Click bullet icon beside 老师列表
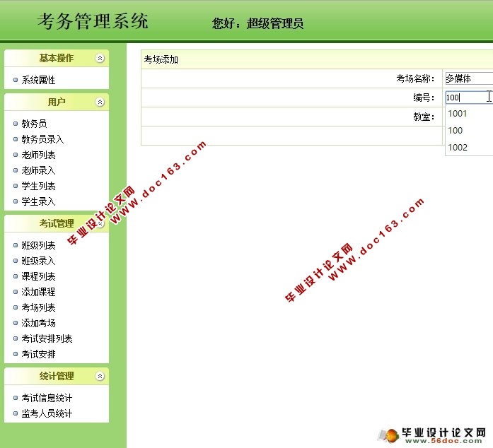This screenshot has width=493, height=448. point(15,155)
